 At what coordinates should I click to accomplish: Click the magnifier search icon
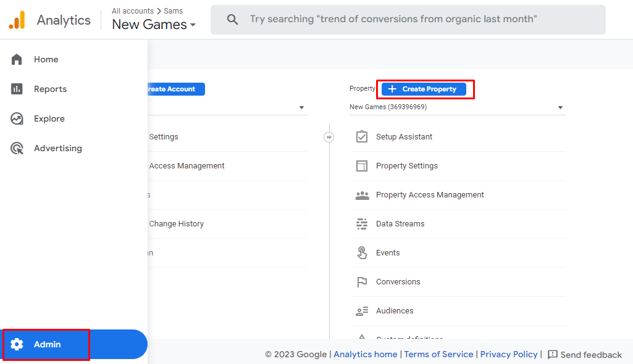coord(232,19)
